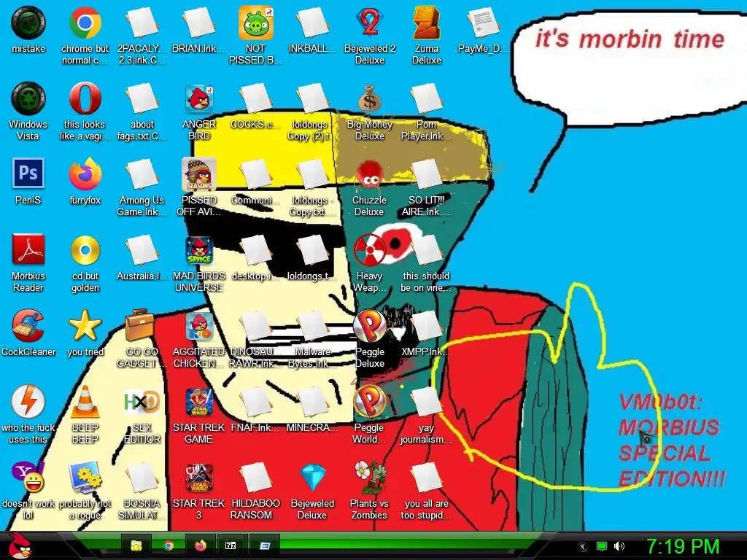747x560 pixels.
Task: Click the 7:19 PM taskbar clock
Action: pyautogui.click(x=683, y=546)
